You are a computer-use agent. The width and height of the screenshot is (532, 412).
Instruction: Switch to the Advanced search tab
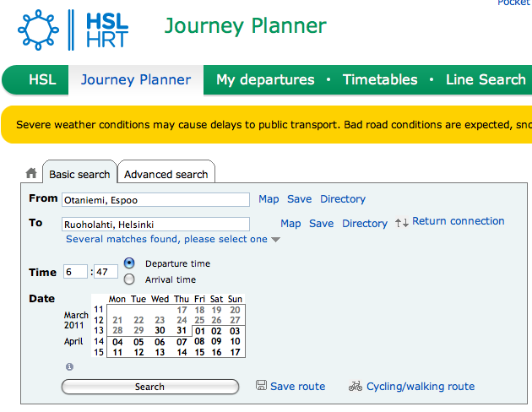[x=166, y=174]
